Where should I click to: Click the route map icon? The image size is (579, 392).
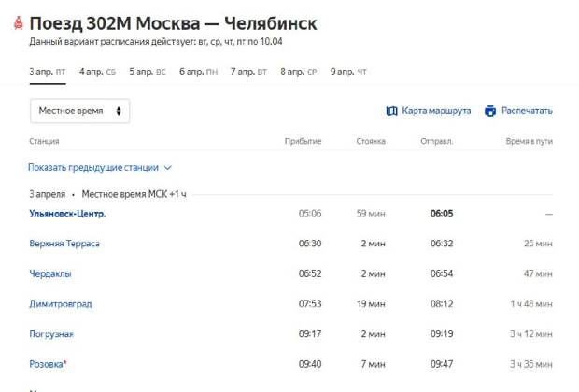pyautogui.click(x=392, y=111)
